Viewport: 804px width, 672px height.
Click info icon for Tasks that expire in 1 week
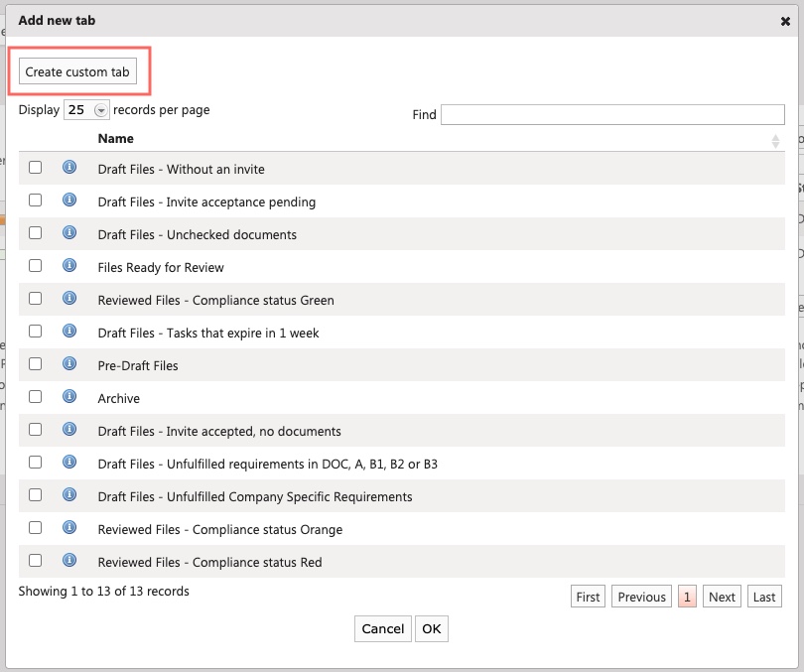pyautogui.click(x=69, y=332)
